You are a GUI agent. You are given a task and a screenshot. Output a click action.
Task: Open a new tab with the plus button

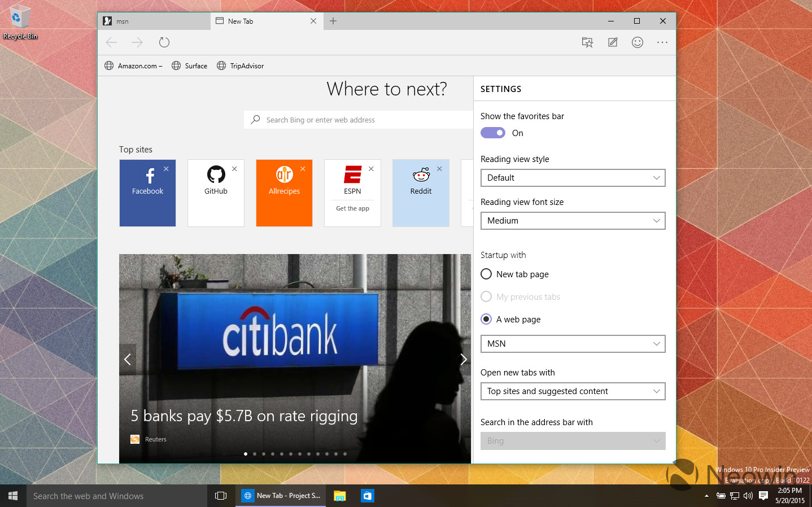tap(333, 20)
